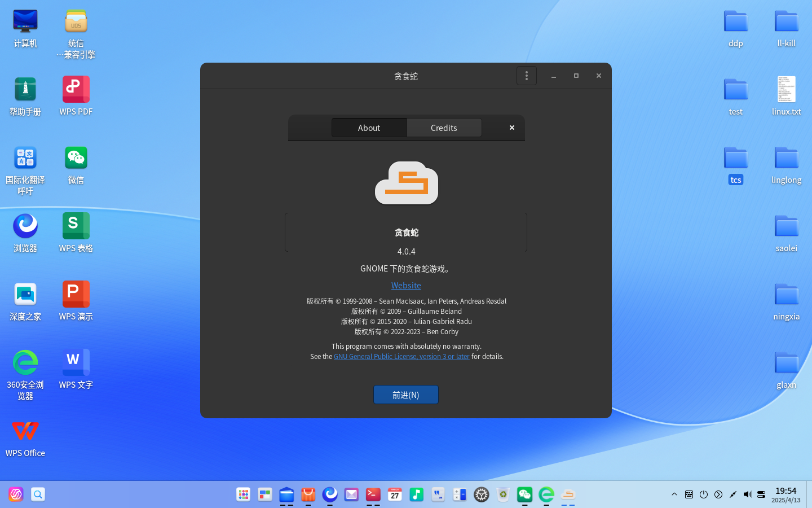Select the ddp folder on desktop
The width and height of the screenshot is (812, 508).
tap(736, 28)
